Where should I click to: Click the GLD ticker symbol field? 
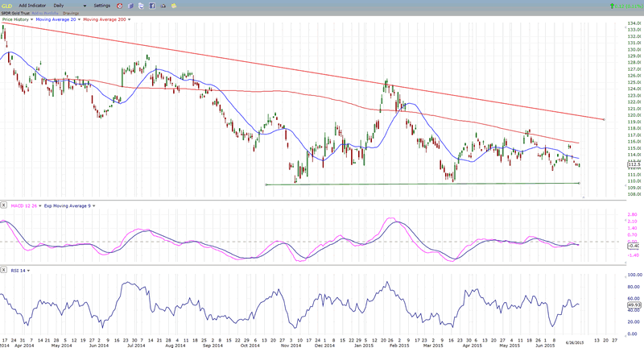tap(7, 6)
